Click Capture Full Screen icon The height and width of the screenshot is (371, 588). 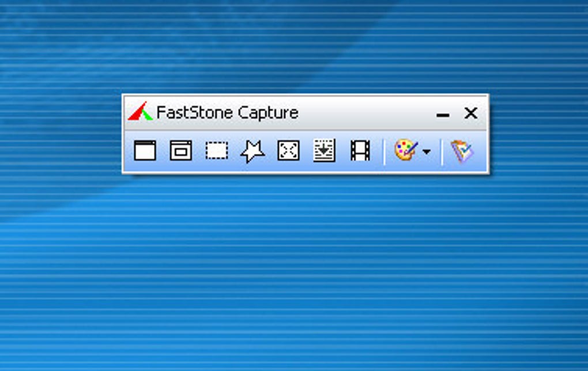click(x=288, y=151)
